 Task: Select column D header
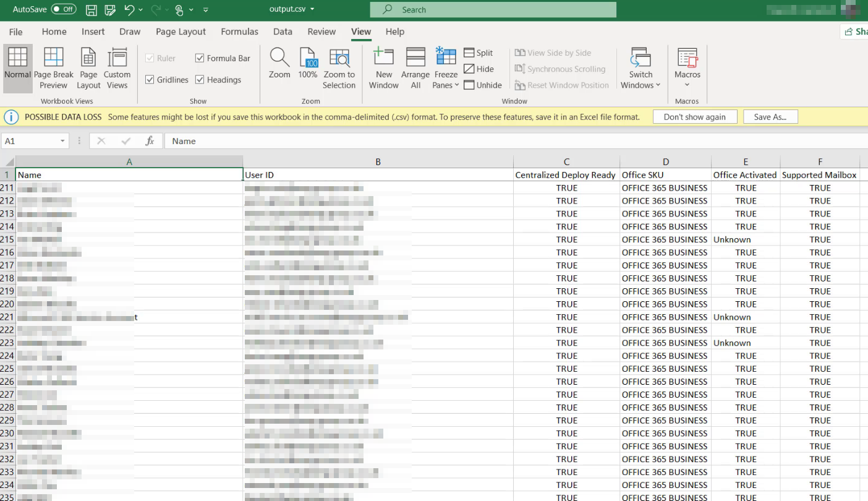pyautogui.click(x=665, y=162)
